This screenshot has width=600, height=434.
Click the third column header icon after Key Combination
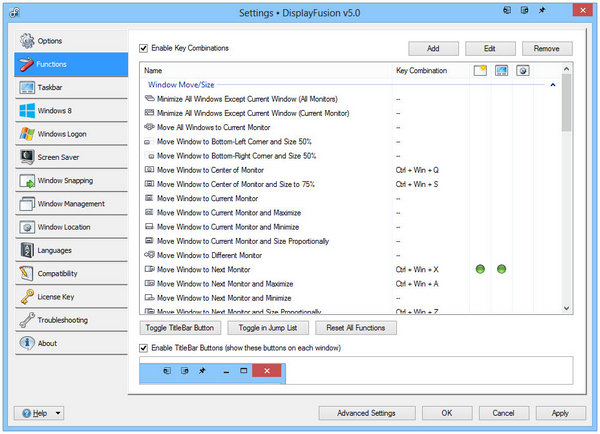click(523, 70)
